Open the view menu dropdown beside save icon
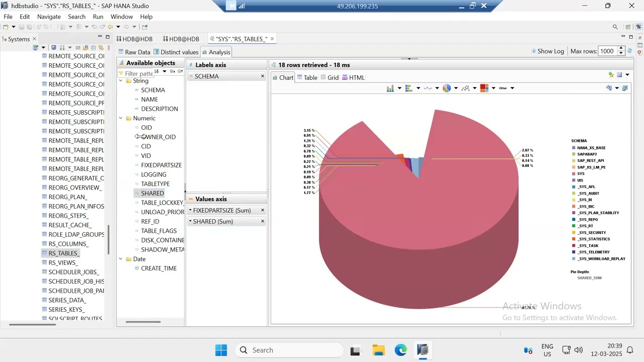Viewport: 644px width, 362px height. point(627,75)
